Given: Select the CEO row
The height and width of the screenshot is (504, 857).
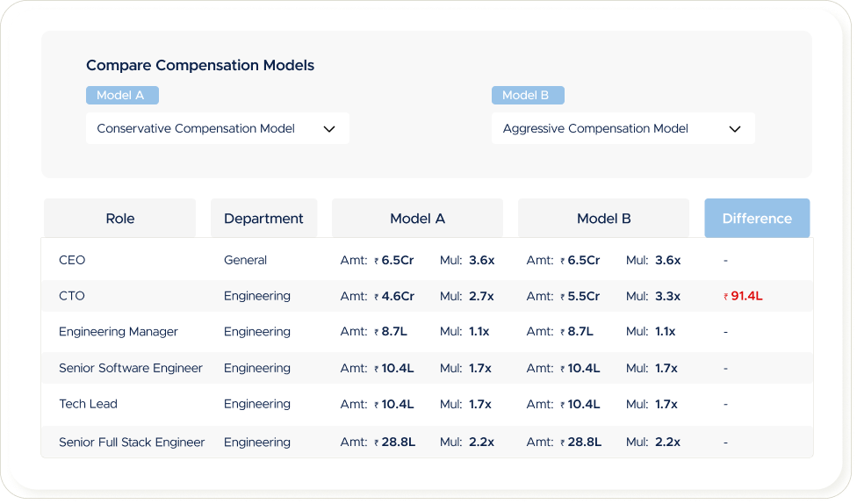Looking at the screenshot, I should pos(72,260).
